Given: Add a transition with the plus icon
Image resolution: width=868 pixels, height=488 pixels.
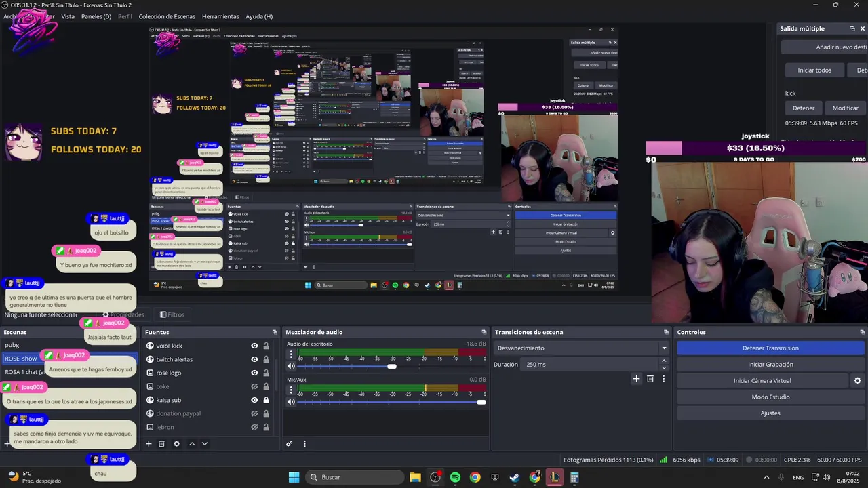Looking at the screenshot, I should (x=636, y=379).
